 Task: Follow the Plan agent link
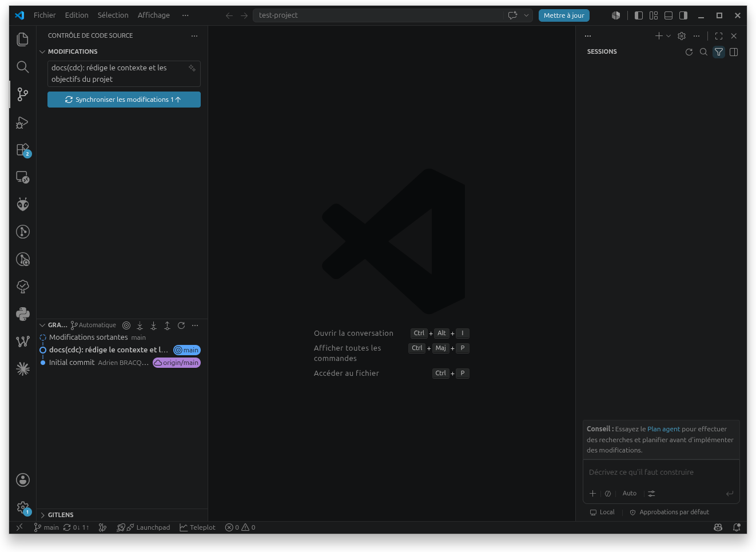663,429
